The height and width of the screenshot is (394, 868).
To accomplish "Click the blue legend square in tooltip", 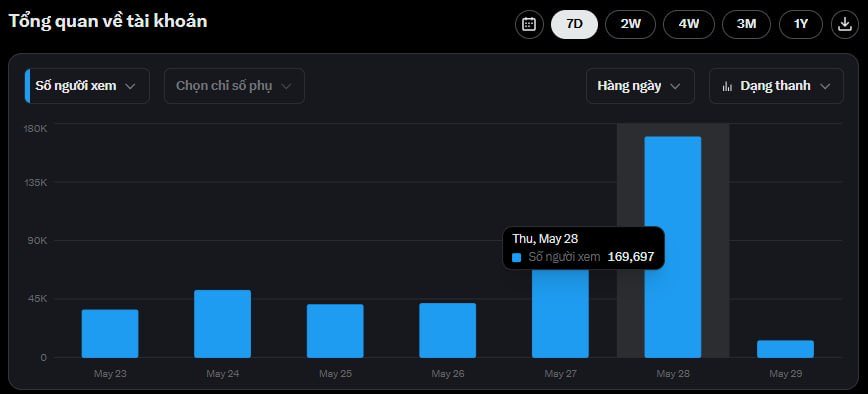I will click(517, 257).
